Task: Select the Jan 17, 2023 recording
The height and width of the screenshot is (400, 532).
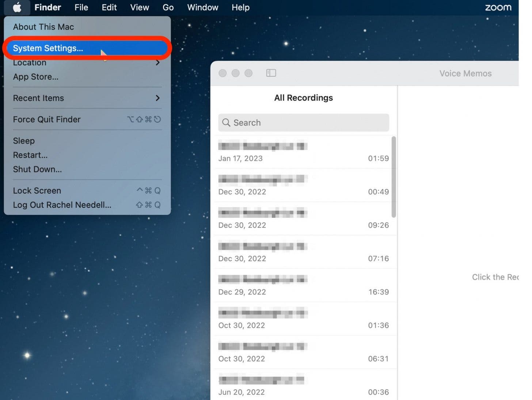Action: click(x=304, y=152)
